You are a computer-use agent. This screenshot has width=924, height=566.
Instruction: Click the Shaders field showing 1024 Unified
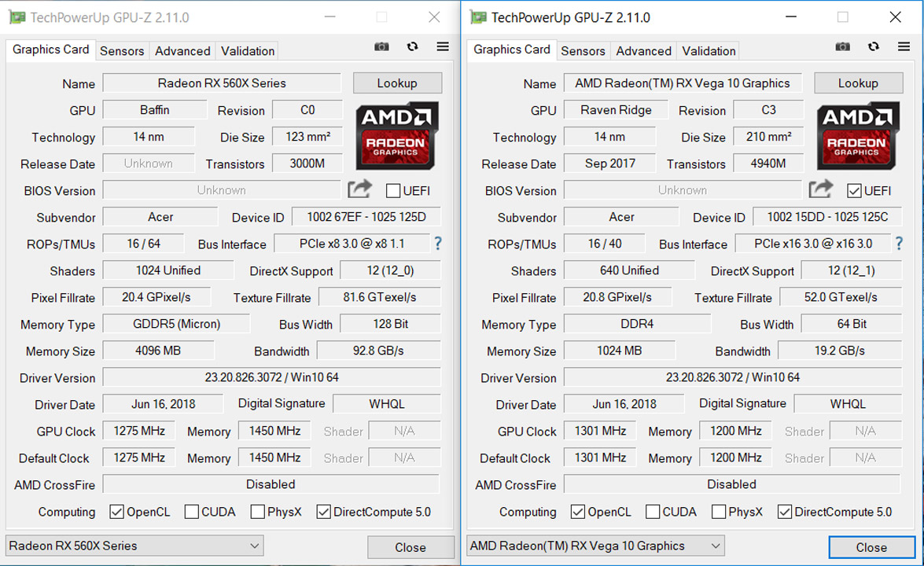coord(168,270)
